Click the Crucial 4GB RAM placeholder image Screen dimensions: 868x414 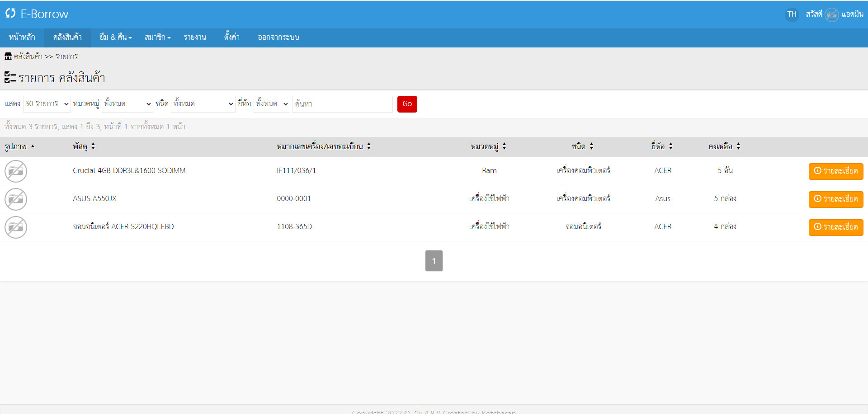pyautogui.click(x=16, y=171)
